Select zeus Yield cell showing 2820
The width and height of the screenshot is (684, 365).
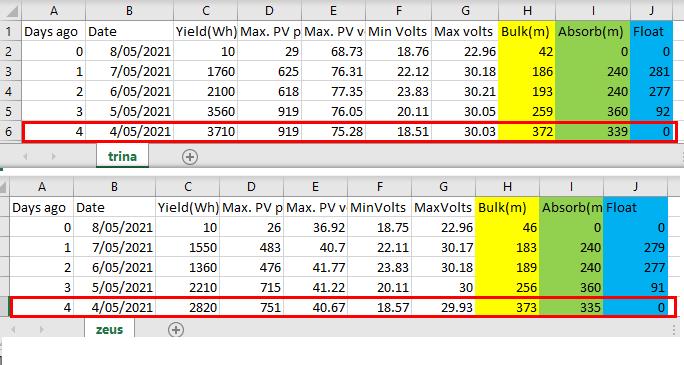tap(188, 307)
